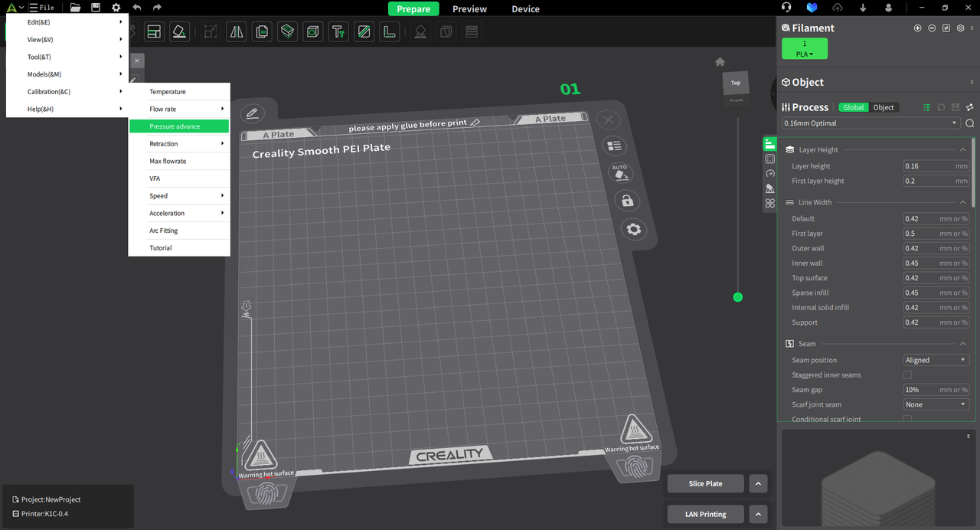The image size is (980, 530).
Task: Choose Max flowrate calibration
Action: 179,161
